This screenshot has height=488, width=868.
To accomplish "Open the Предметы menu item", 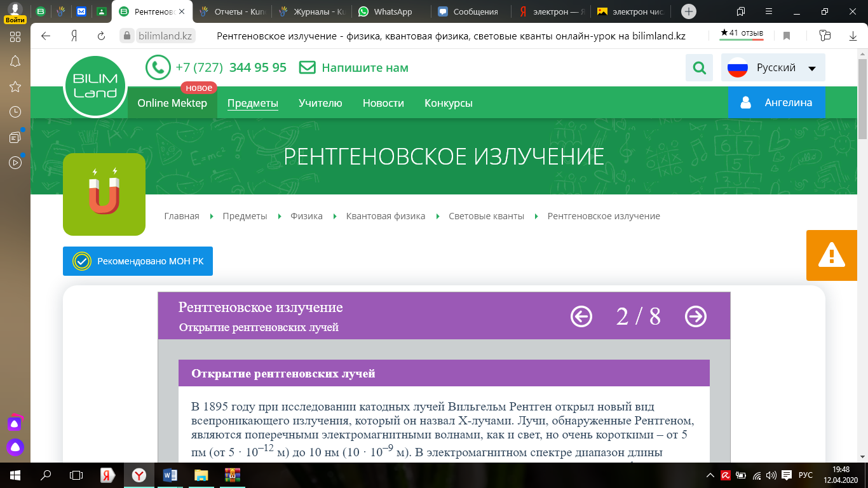I will 253,103.
